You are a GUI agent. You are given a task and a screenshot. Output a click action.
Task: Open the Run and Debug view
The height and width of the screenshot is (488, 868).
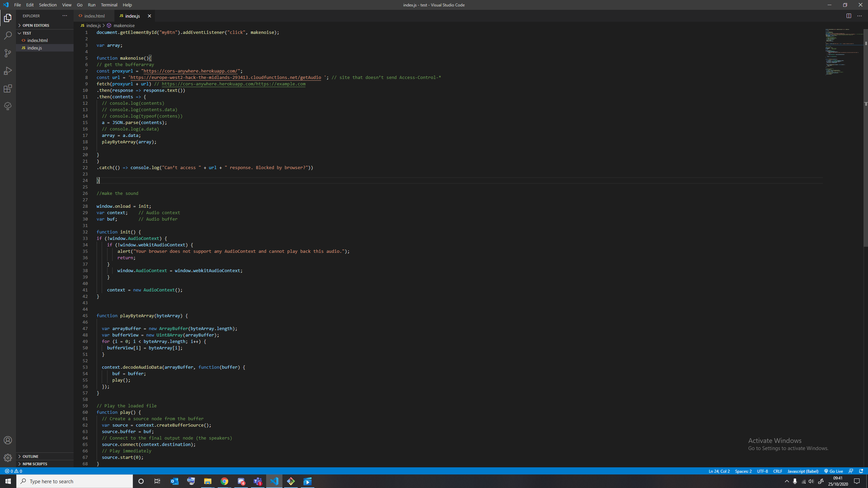[8, 71]
